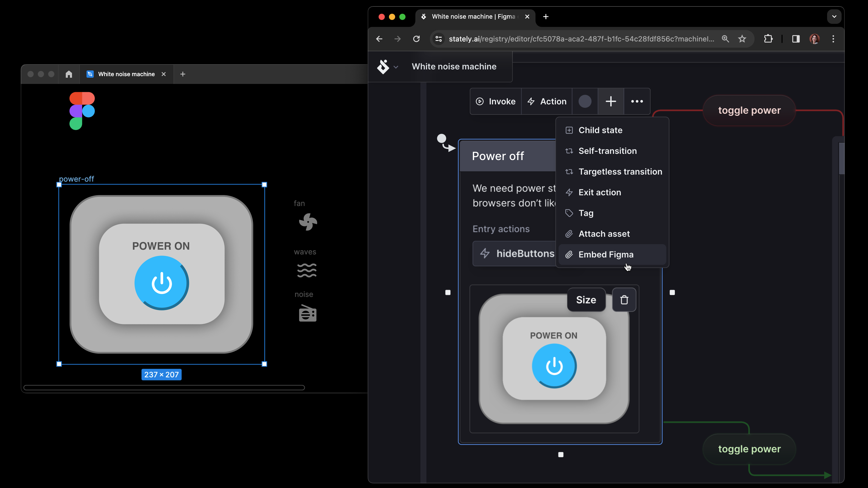Click the color circle in the state toolbar
Screen dimensions: 868x488
tap(585, 101)
